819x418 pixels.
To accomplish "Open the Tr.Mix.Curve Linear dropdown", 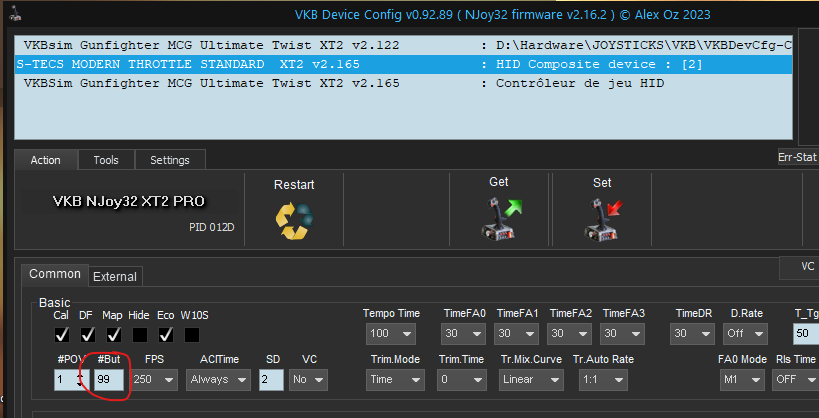I will tap(530, 380).
